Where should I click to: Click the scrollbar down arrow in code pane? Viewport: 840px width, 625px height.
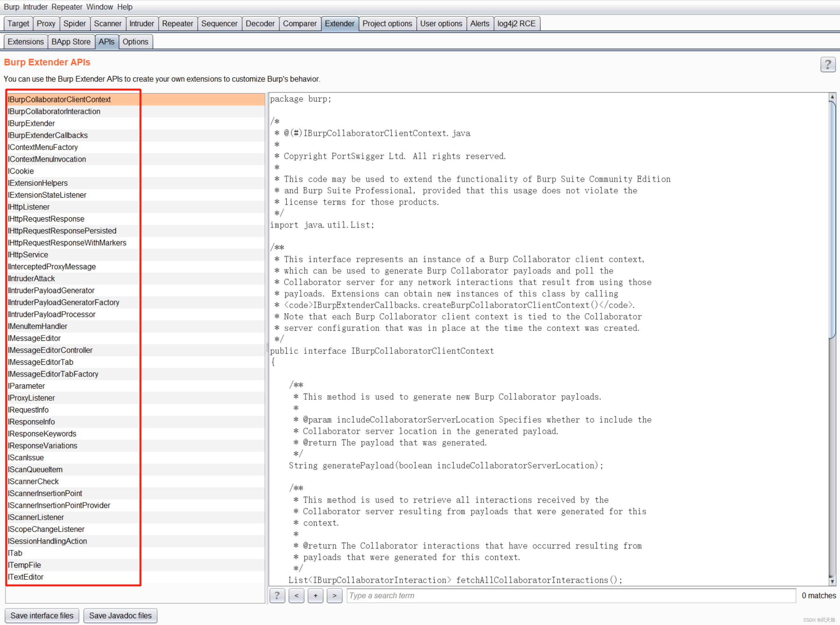[832, 581]
